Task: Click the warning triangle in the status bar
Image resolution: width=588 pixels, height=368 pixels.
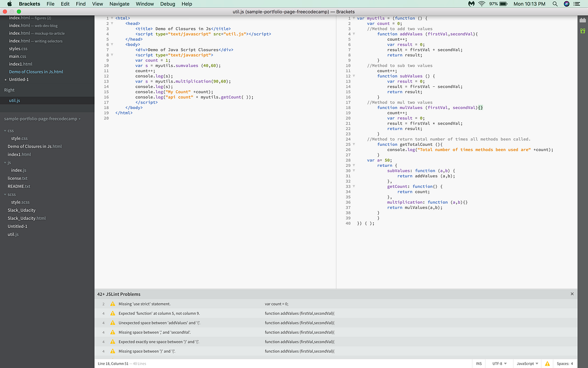Action: pyautogui.click(x=547, y=364)
